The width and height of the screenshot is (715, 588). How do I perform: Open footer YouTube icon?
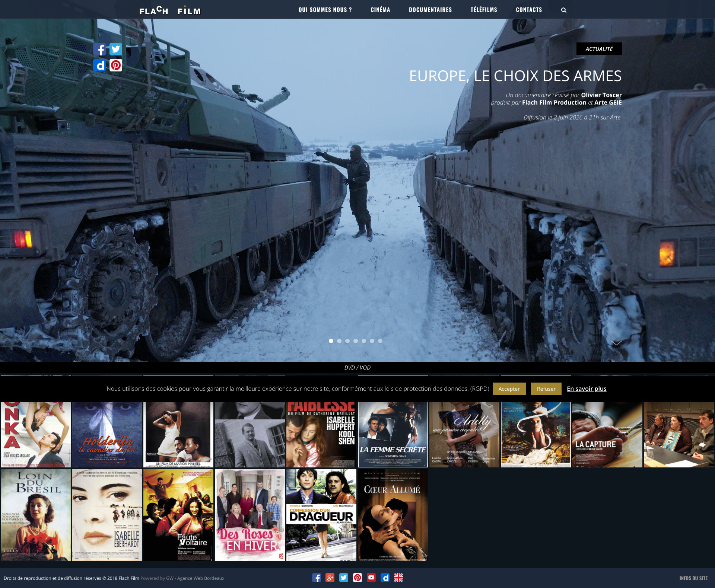[x=371, y=578]
